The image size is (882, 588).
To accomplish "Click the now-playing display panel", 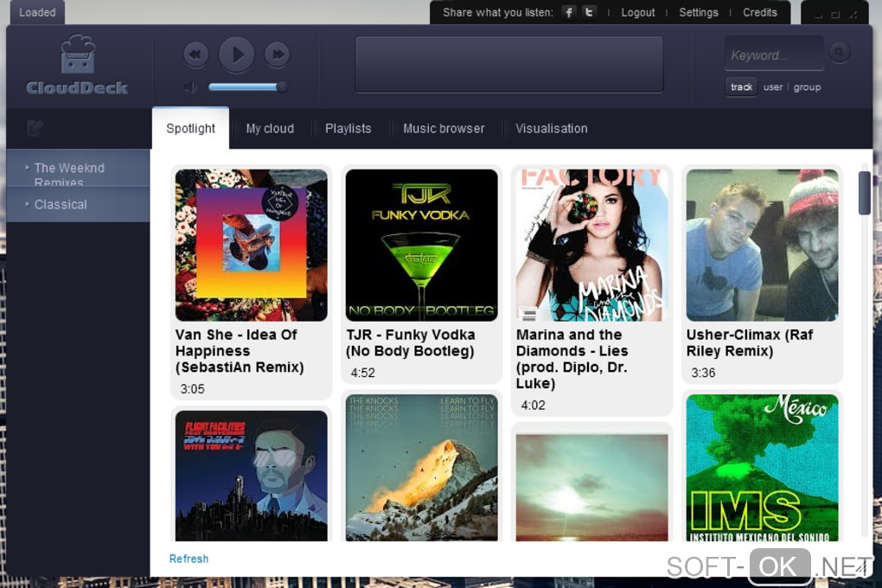I will click(x=509, y=64).
